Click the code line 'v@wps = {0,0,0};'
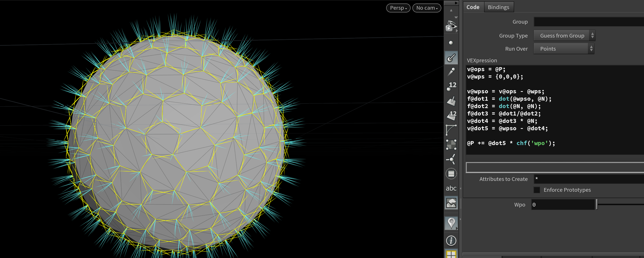Screen dimensions: 644x258 point(495,77)
